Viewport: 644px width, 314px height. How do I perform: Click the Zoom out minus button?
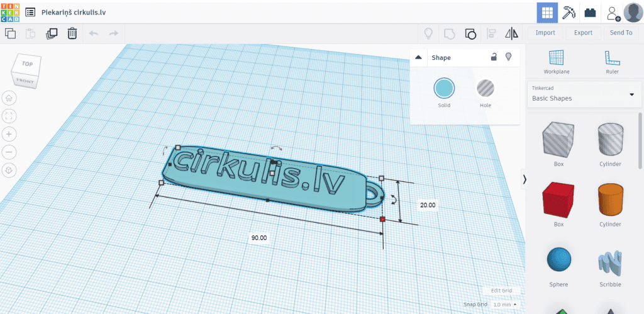9,152
